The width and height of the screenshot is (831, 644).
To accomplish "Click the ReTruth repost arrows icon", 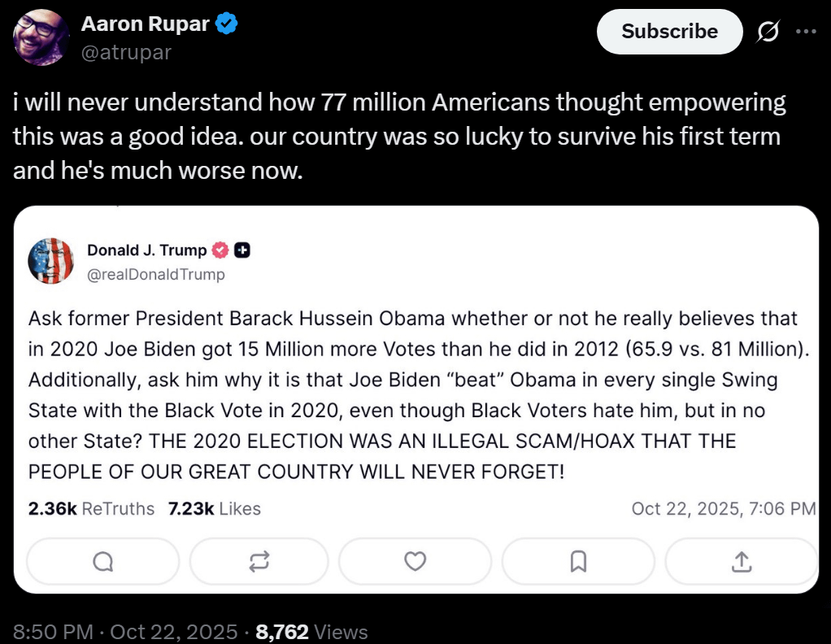I will pos(259,561).
